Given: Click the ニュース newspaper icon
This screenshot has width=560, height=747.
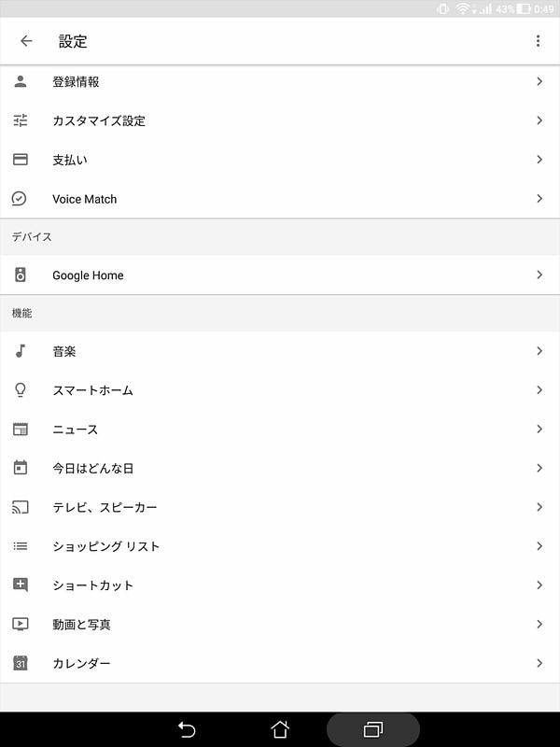Looking at the screenshot, I should point(20,430).
